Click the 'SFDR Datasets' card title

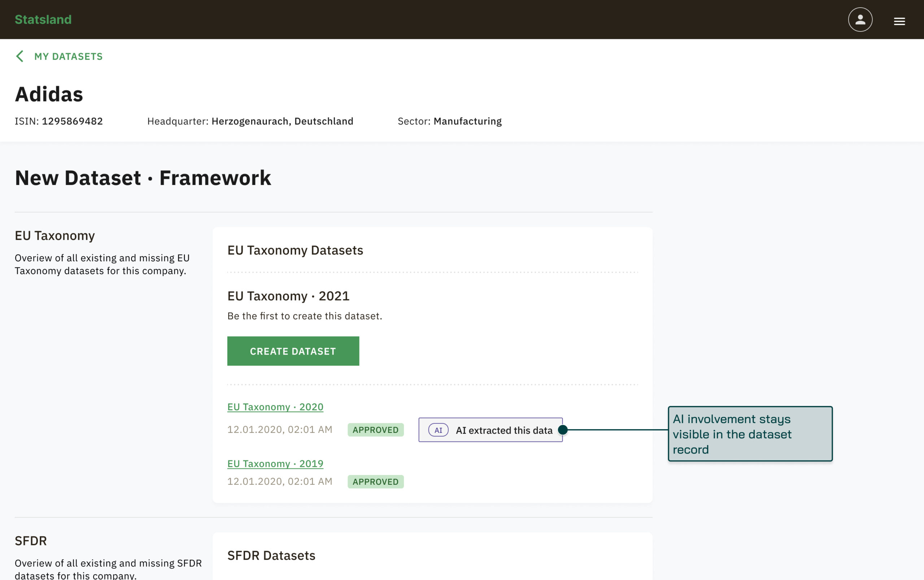(x=271, y=555)
